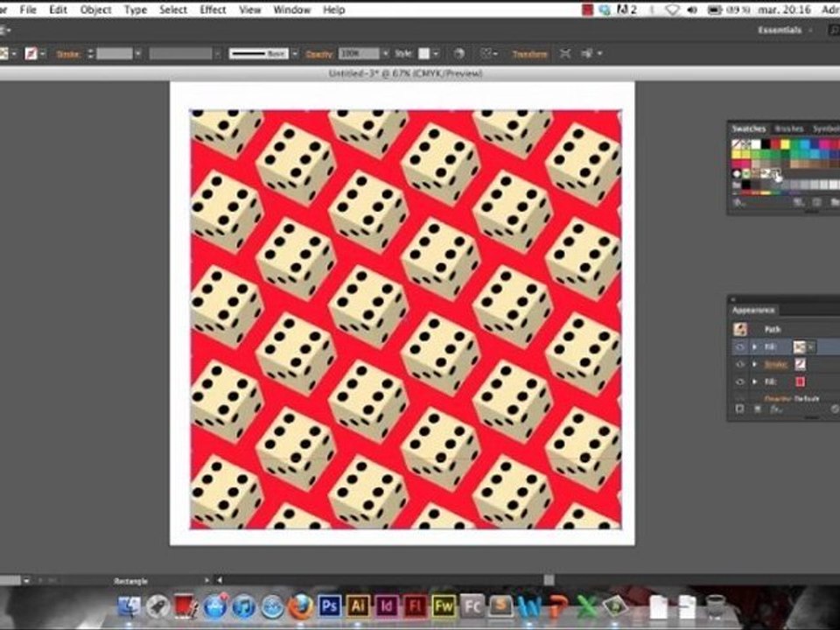Open Fireworks from the Dock
This screenshot has width=840, height=630.
coord(444,606)
